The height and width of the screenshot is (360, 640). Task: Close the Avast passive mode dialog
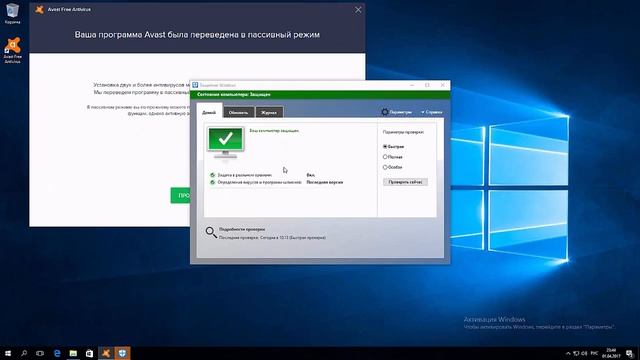click(x=358, y=10)
